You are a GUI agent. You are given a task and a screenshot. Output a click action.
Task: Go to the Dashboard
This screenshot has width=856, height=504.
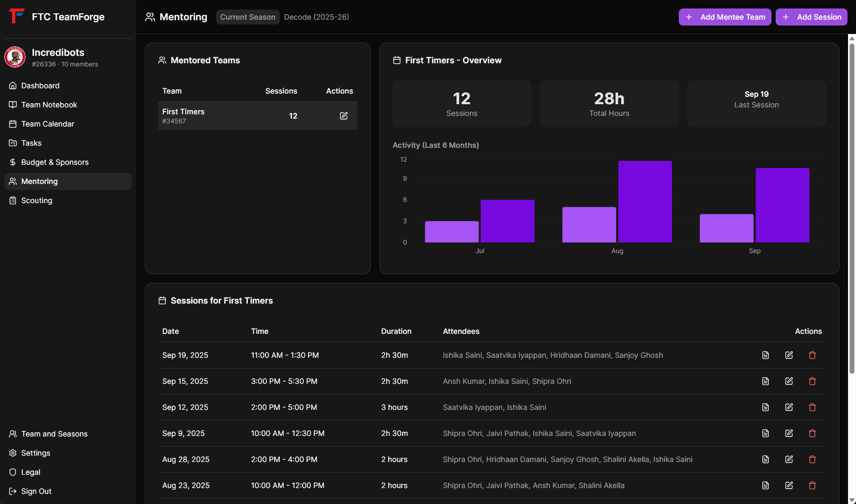(40, 85)
